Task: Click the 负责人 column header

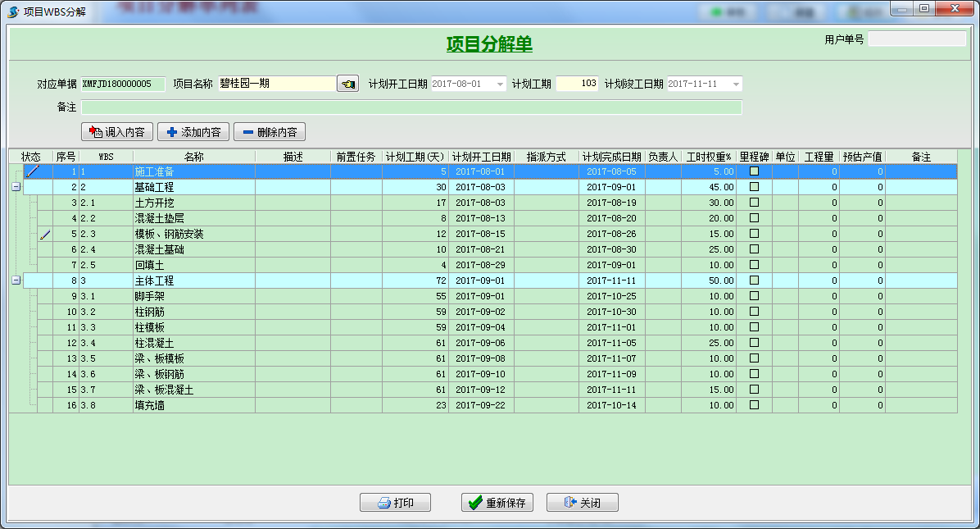Action: coord(663,157)
